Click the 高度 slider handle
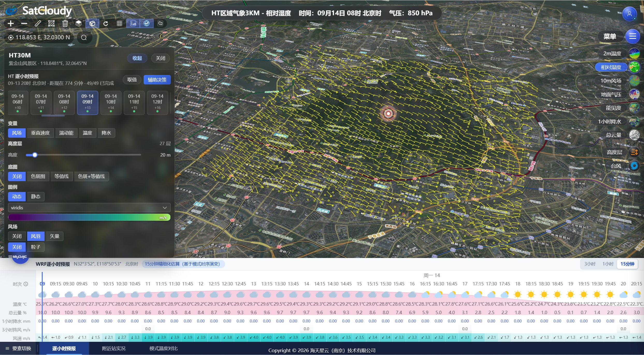 click(35, 155)
